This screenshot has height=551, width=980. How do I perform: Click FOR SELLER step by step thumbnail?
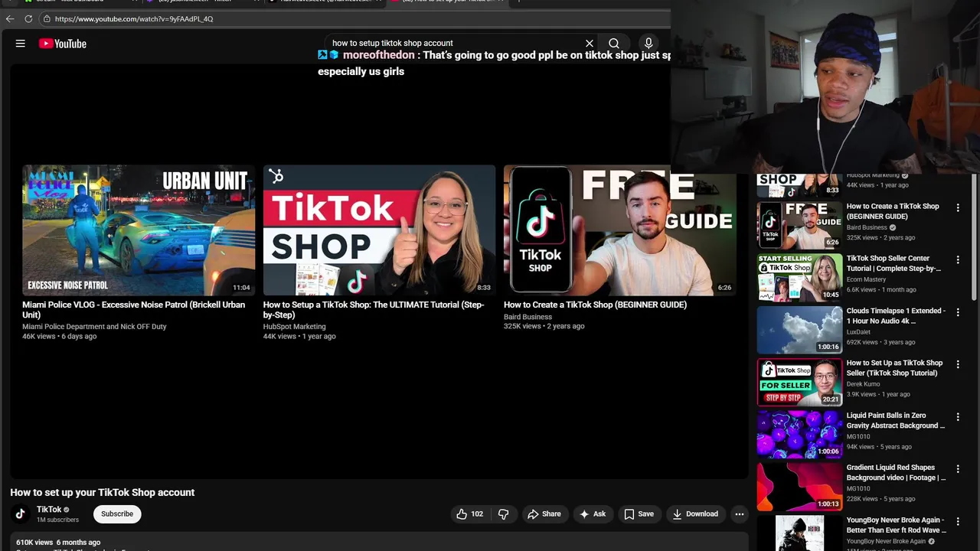click(x=799, y=382)
